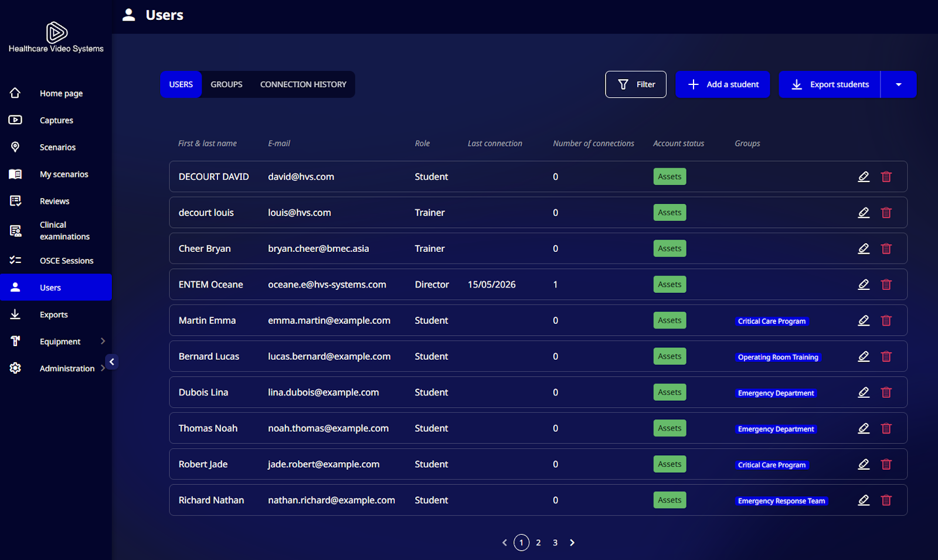Click Emergency Response Team group tag
The image size is (938, 560).
click(781, 501)
